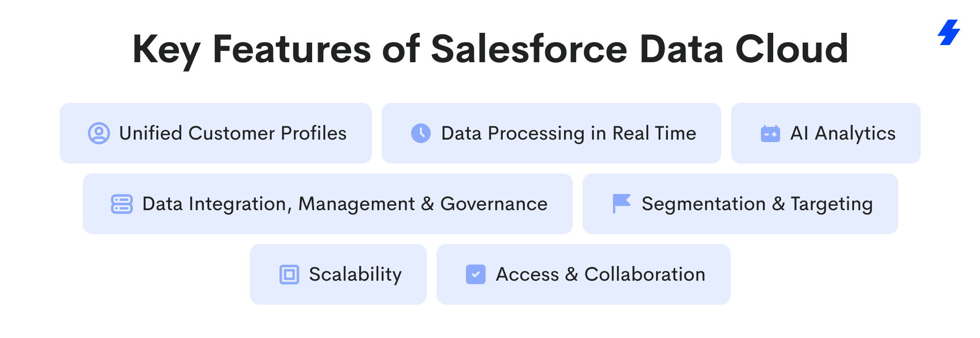Viewport: 980px width, 338px height.
Task: Click the word "Data" in the heading
Action: click(x=681, y=49)
